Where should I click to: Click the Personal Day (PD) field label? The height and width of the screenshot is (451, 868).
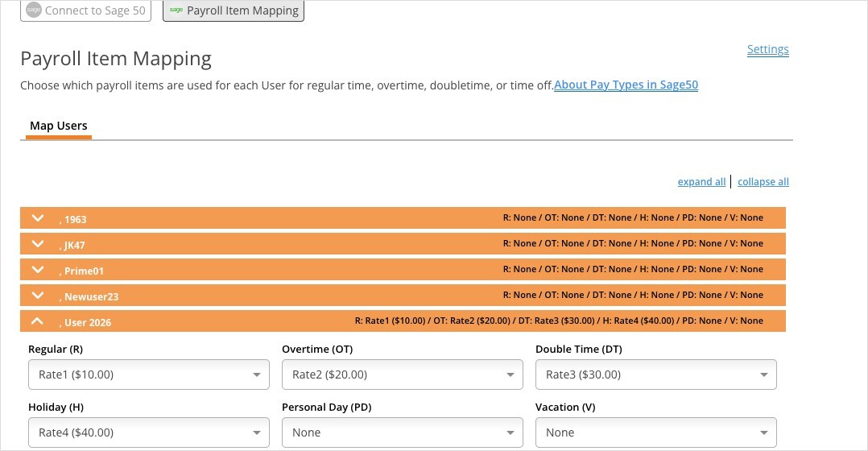tap(327, 407)
